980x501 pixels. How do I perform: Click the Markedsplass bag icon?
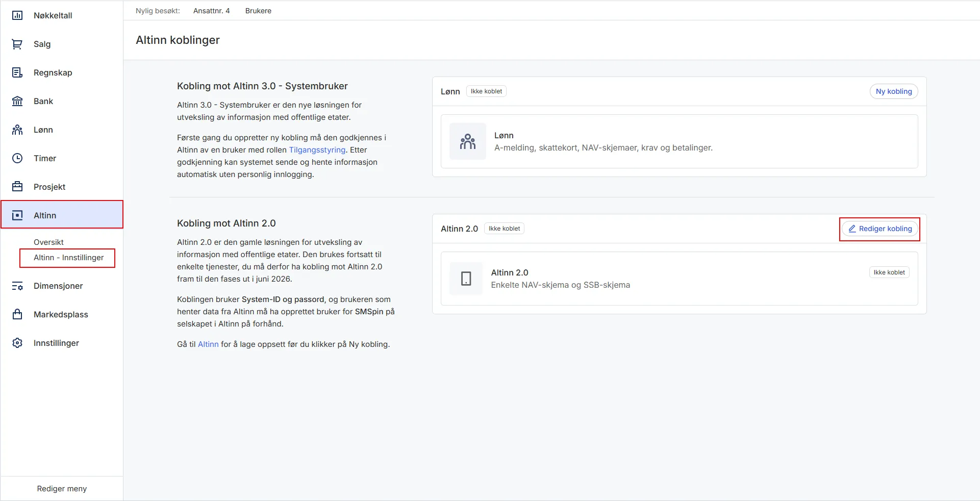pyautogui.click(x=17, y=314)
